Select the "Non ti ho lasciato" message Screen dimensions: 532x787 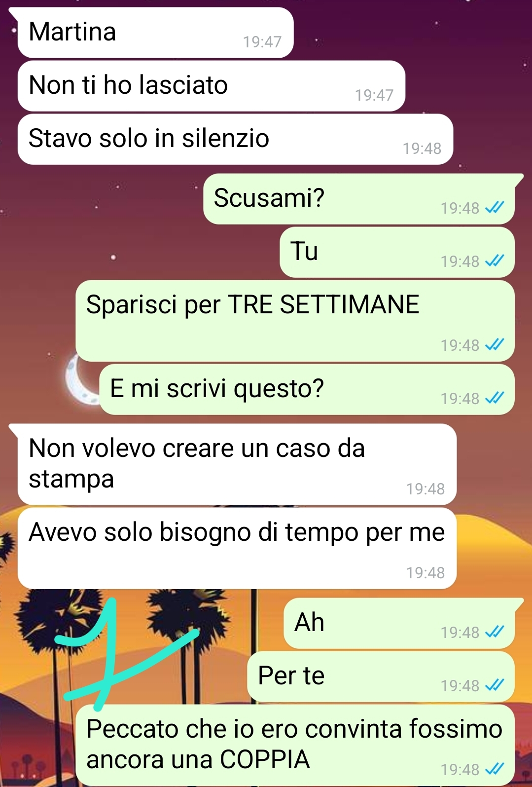212,86
